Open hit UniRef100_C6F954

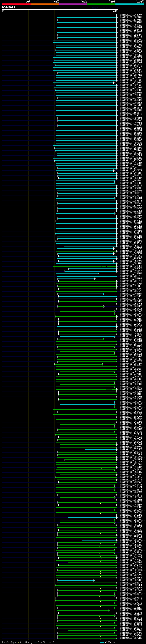click(x=131, y=254)
